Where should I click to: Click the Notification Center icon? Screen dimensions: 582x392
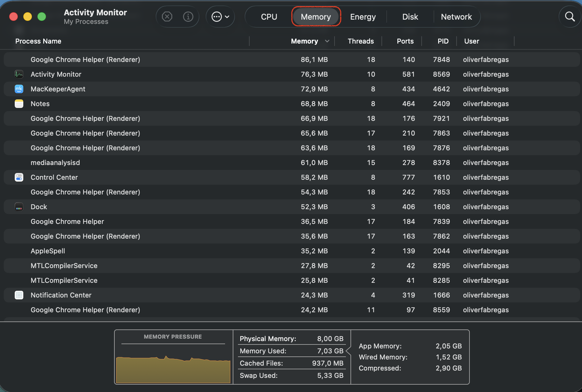[19, 295]
